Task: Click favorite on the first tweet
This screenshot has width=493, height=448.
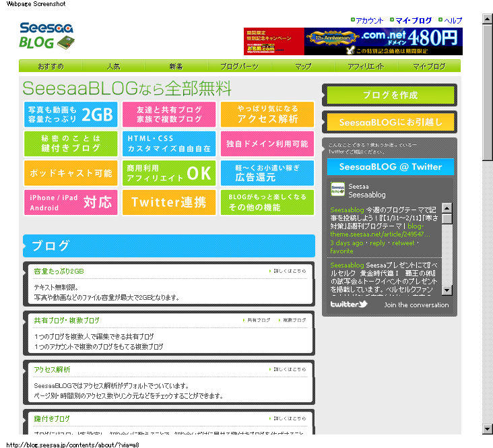Action: 341,251
